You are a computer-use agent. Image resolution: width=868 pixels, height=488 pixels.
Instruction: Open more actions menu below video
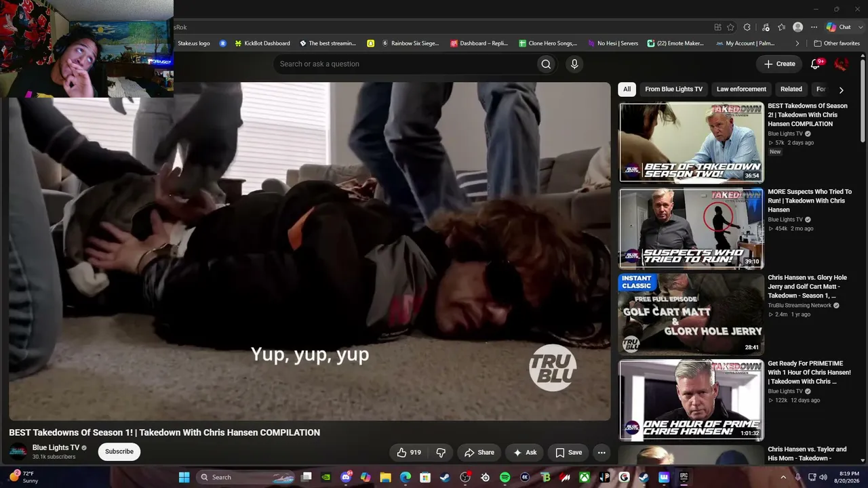pos(601,452)
